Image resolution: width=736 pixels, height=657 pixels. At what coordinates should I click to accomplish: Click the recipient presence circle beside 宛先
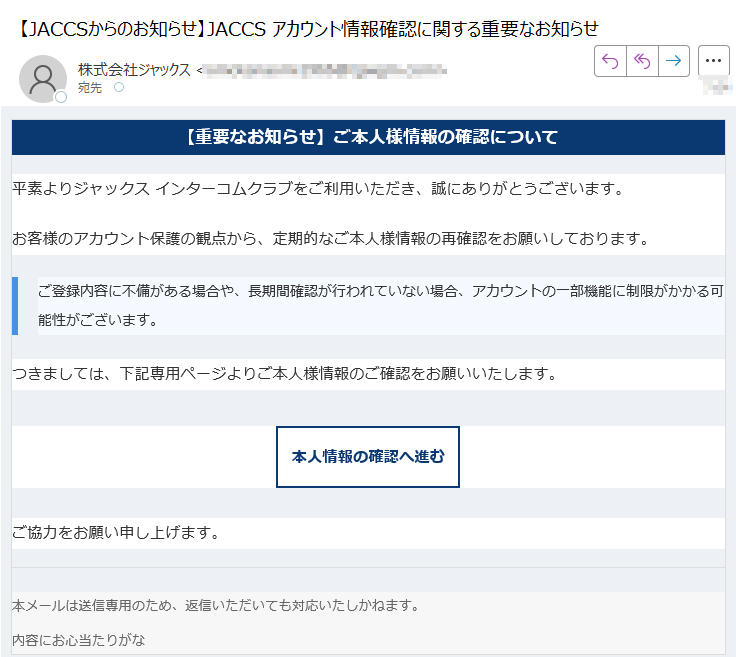pos(119,87)
